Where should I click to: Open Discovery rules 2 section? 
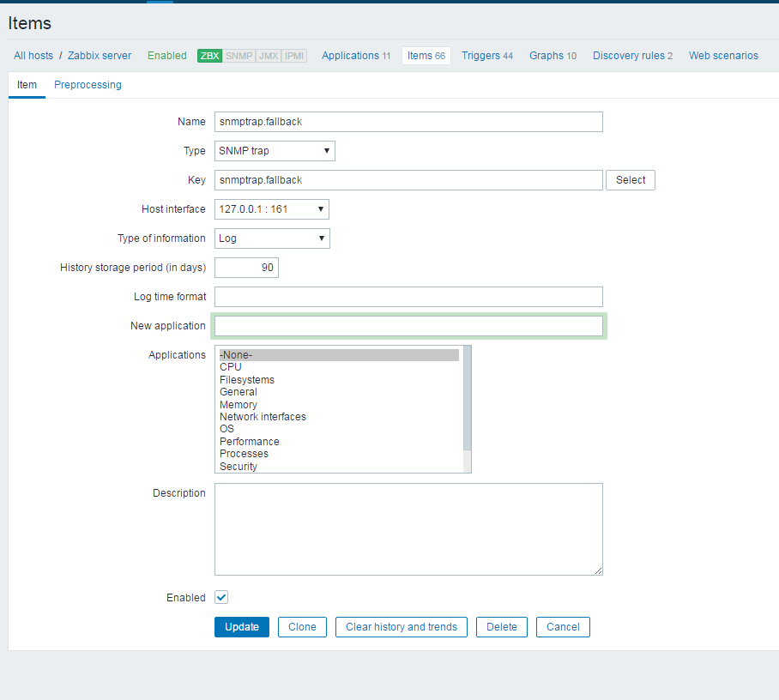[633, 56]
